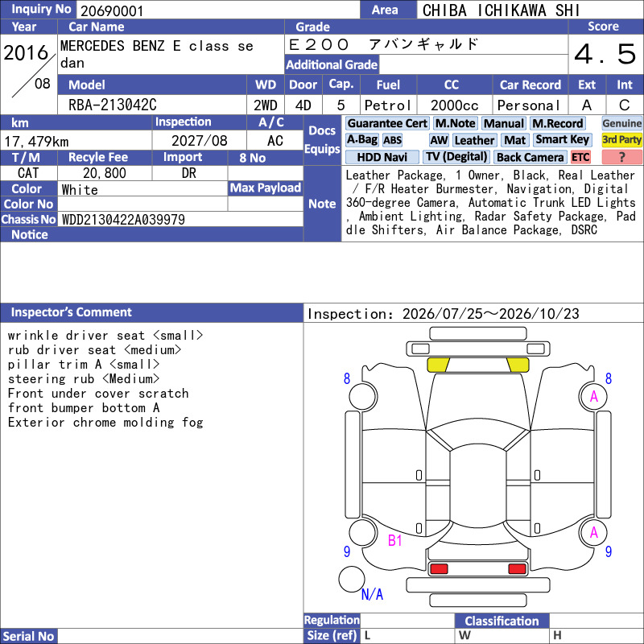Screen dimensions: 644x644
Task: Click the yellow 3rd Party tag
Action: 621,140
